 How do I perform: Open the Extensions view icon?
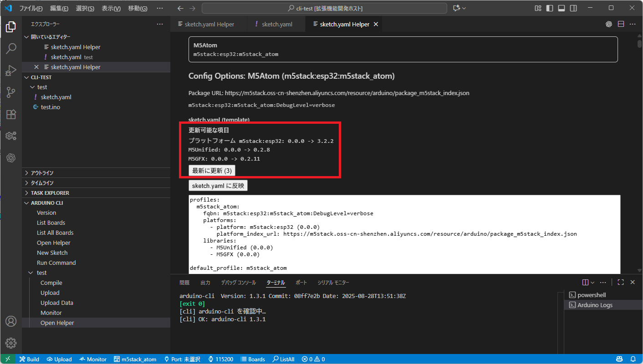(x=11, y=114)
